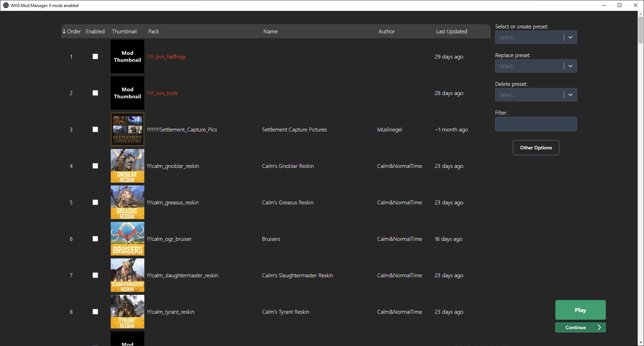This screenshot has width=644, height=346.
Task: Click the Bruisers thumbnail image
Action: coord(128,239)
